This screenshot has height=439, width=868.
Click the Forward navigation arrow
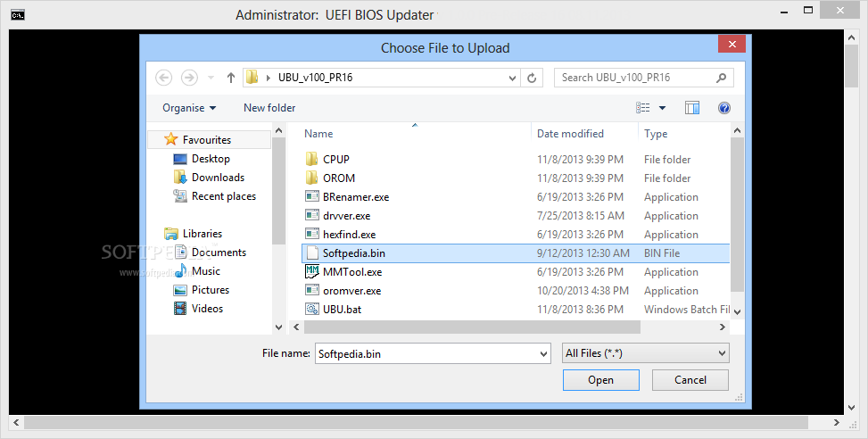pyautogui.click(x=189, y=78)
